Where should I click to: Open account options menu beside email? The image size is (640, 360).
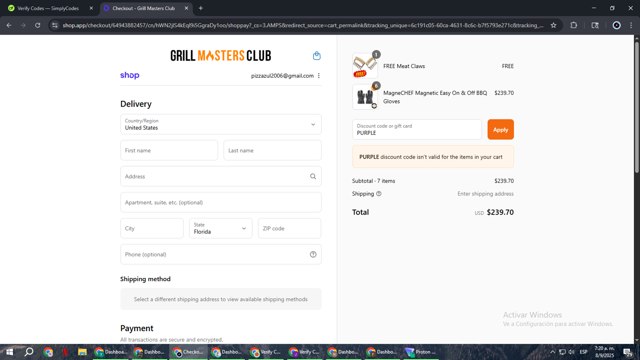[319, 76]
